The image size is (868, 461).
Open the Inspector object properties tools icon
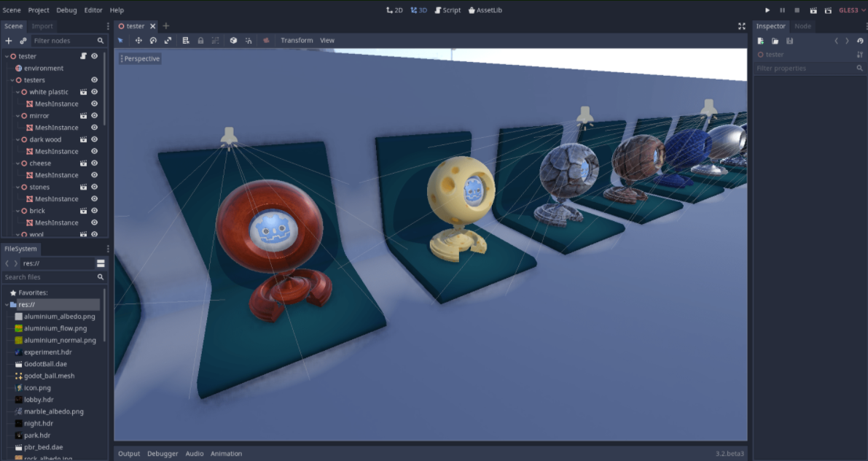point(860,54)
